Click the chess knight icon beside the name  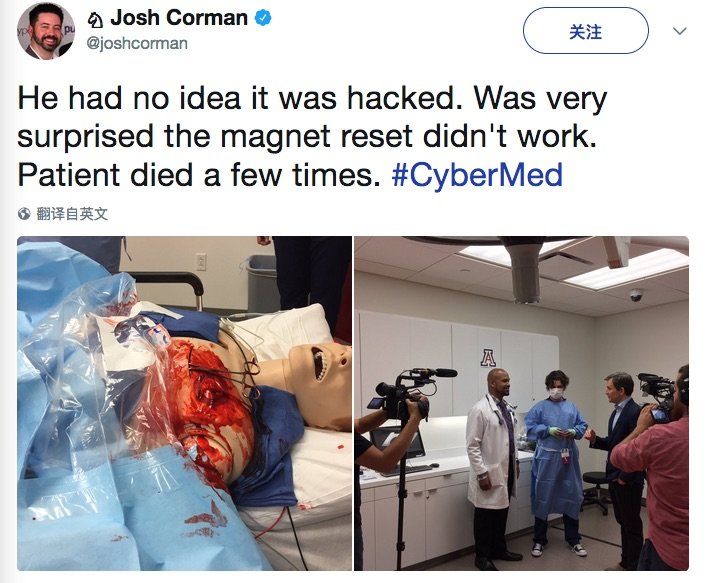point(95,19)
